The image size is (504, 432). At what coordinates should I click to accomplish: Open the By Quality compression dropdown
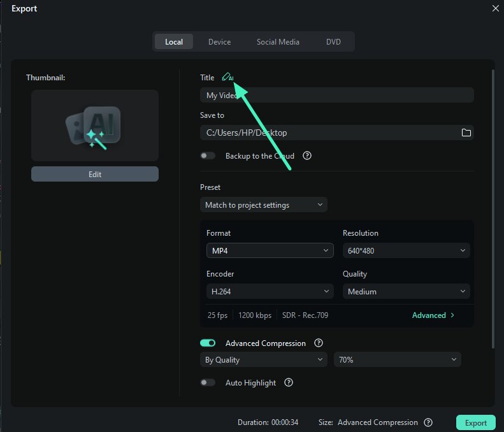[x=264, y=359]
